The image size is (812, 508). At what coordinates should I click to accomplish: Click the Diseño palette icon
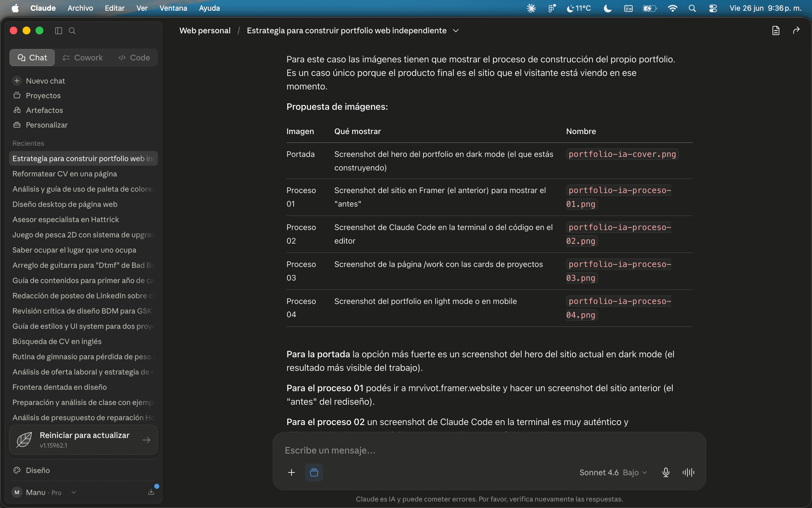(x=17, y=470)
